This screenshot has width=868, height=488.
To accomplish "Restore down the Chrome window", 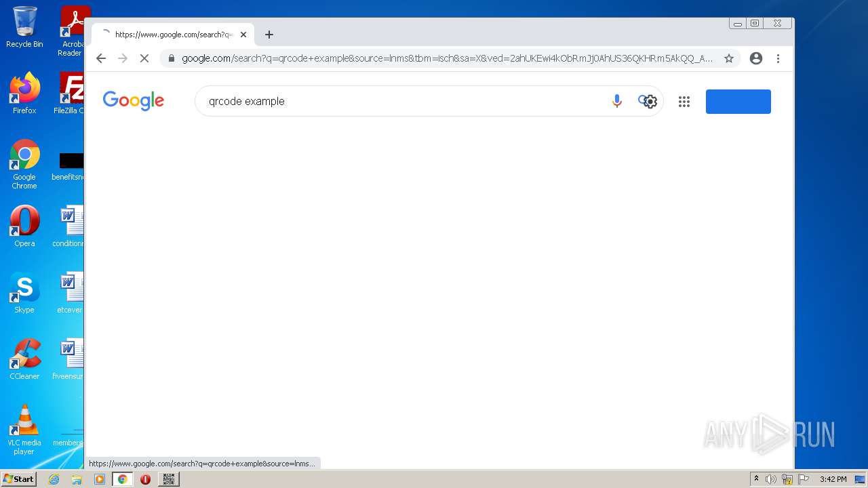I will 755,24.
